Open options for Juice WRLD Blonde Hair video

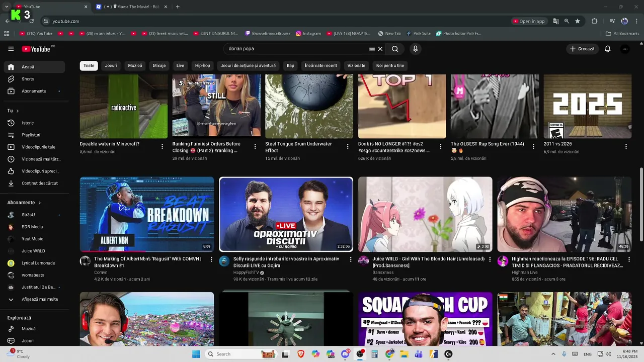(490, 259)
